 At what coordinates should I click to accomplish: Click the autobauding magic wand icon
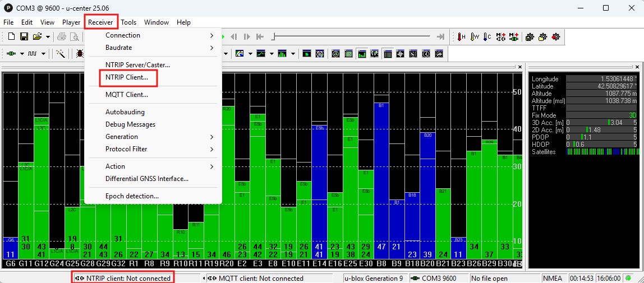(61, 54)
